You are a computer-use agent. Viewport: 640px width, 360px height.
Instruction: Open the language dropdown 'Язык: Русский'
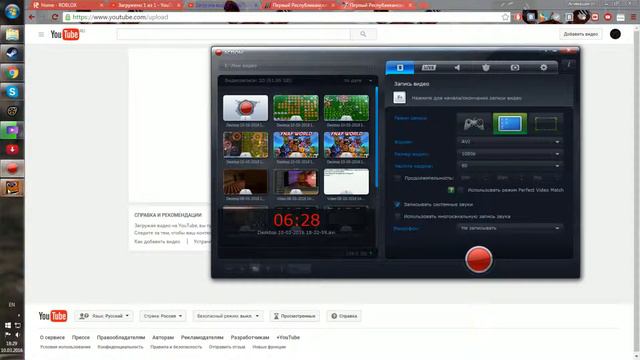(x=104, y=316)
